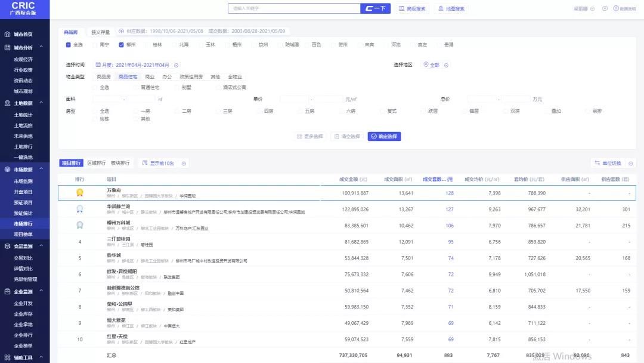Click the home icon beside 城市首页
644x363 pixels.
tap(7, 34)
